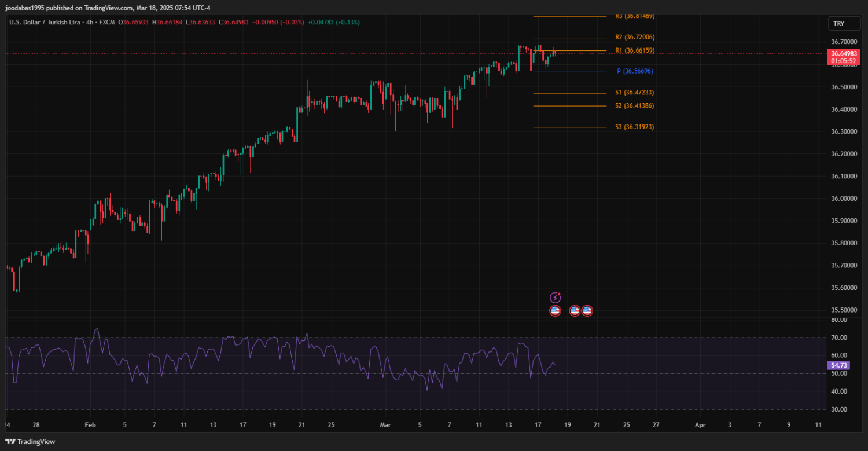
Task: Select the R2 (36.72006) pivot label
Action: [x=635, y=37]
